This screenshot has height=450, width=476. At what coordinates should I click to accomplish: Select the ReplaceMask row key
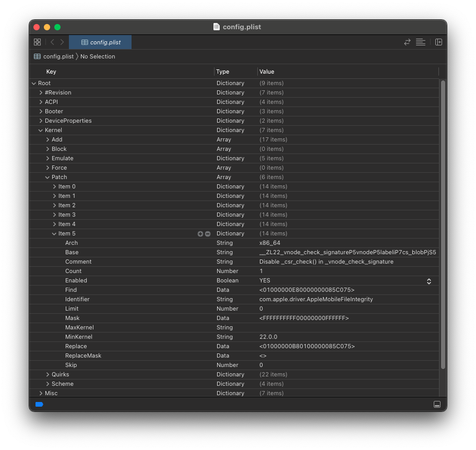pyautogui.click(x=83, y=356)
